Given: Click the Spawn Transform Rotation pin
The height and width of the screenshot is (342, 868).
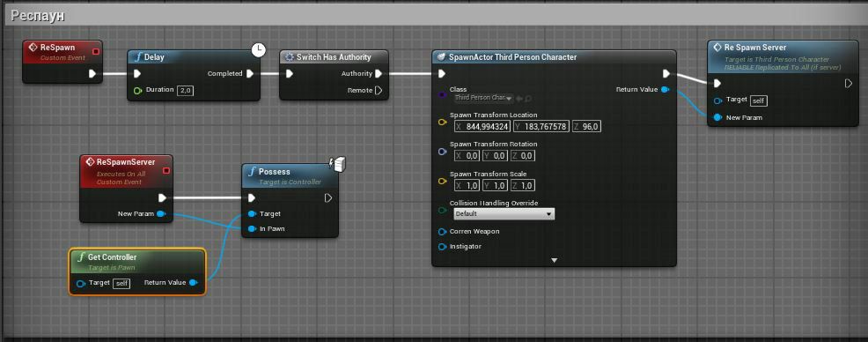Looking at the screenshot, I should tap(442, 152).
